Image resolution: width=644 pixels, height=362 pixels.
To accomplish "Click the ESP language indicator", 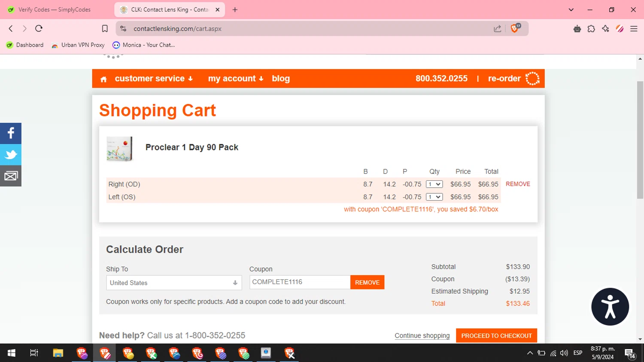I will click(x=578, y=353).
